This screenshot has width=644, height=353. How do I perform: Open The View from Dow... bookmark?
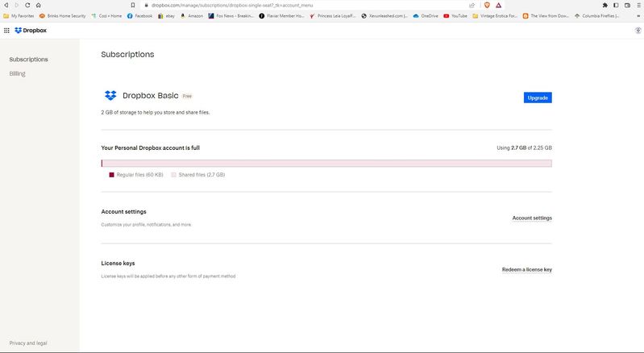pos(546,16)
